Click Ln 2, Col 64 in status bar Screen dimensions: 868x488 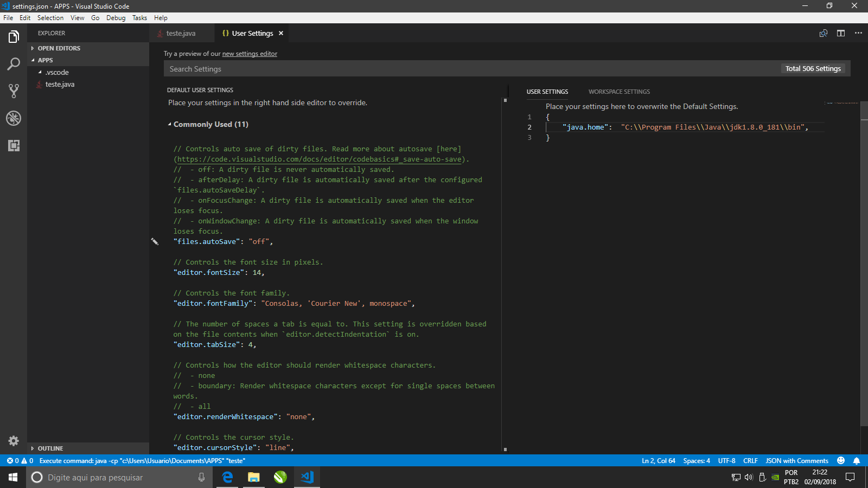[659, 461]
